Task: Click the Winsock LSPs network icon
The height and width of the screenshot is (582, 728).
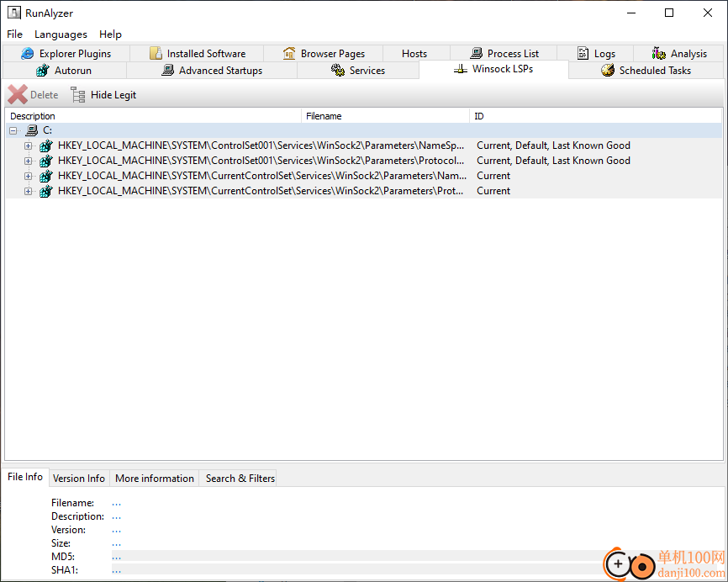Action: click(x=461, y=69)
